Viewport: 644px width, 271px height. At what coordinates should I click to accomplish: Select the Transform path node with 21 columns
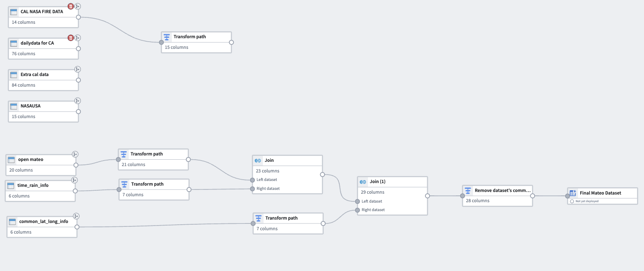[153, 159]
